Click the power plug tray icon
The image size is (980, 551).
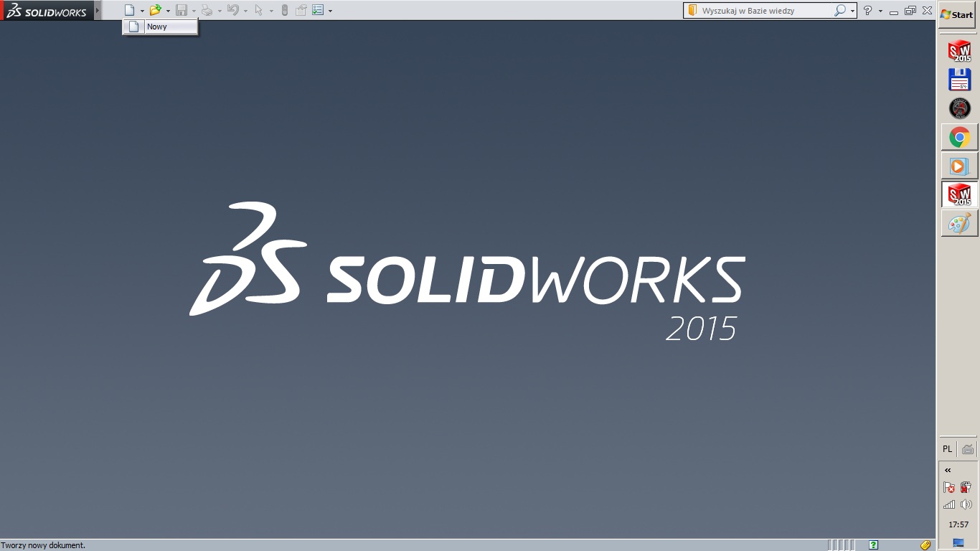pos(966,487)
